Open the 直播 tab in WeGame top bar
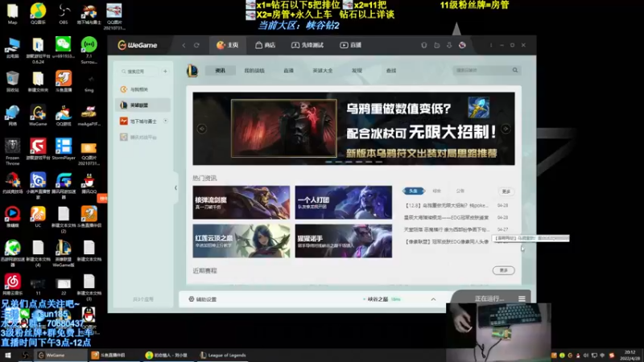Screen dimensions: 644x362 [350, 45]
